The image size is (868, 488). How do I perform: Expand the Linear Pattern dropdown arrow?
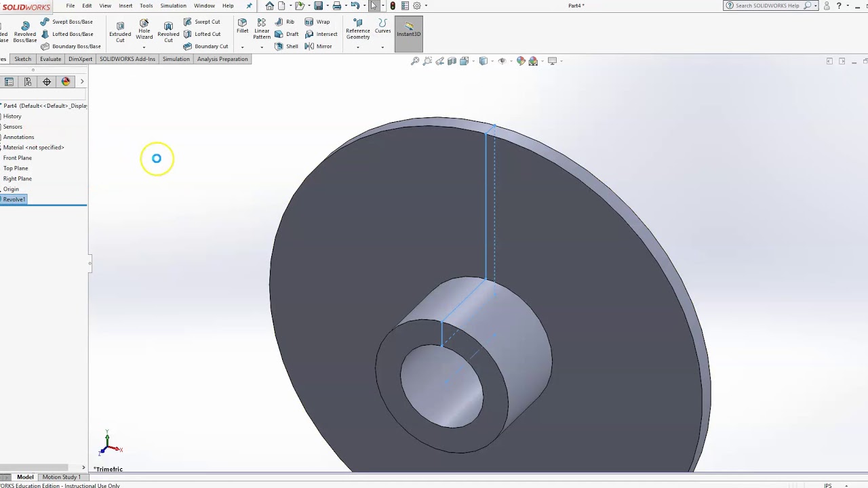262,47
